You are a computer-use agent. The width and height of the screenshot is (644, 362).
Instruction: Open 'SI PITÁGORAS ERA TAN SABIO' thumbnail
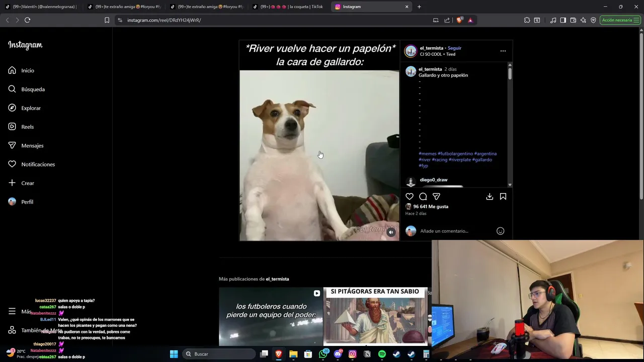click(x=376, y=317)
